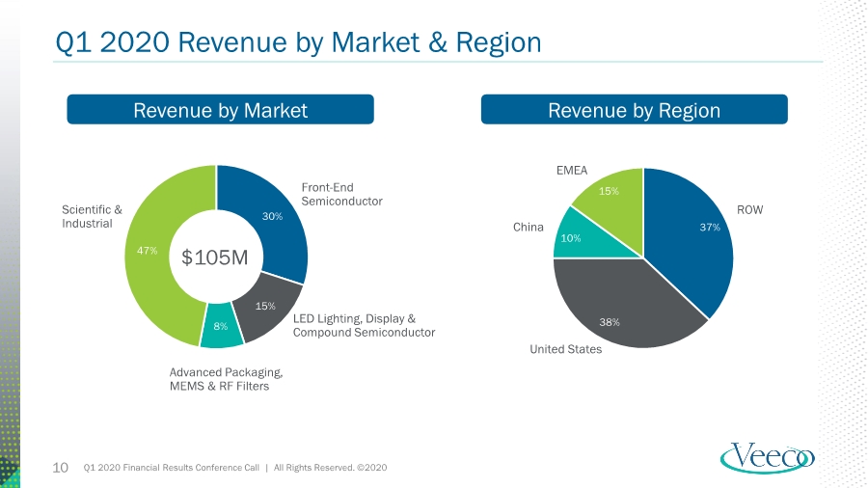Click the 'LED Lighting, Display & Compound Semiconductor' label
The height and width of the screenshot is (488, 868).
tap(364, 325)
